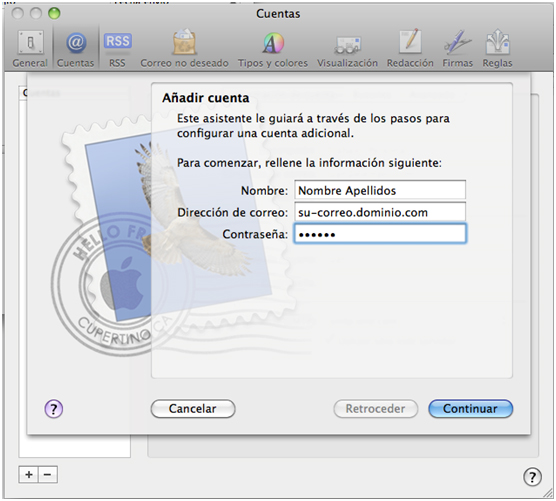
Task: Remove account with the minus button
Action: coord(48,474)
